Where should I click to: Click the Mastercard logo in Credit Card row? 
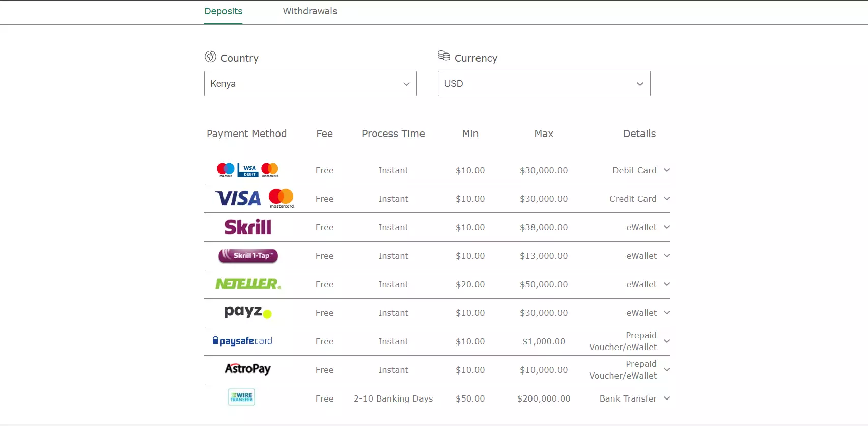281,198
